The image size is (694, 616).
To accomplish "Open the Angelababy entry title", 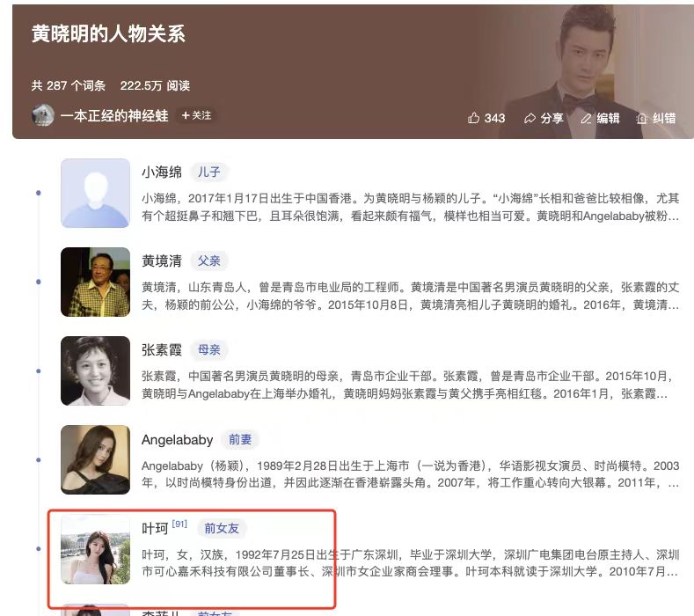I will (x=177, y=440).
